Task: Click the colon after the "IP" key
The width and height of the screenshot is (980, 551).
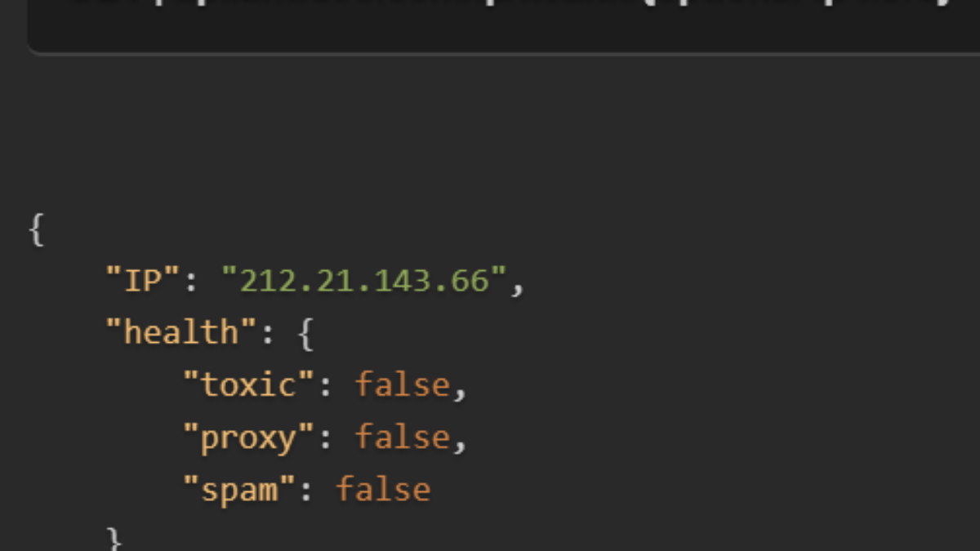Action: tap(191, 282)
